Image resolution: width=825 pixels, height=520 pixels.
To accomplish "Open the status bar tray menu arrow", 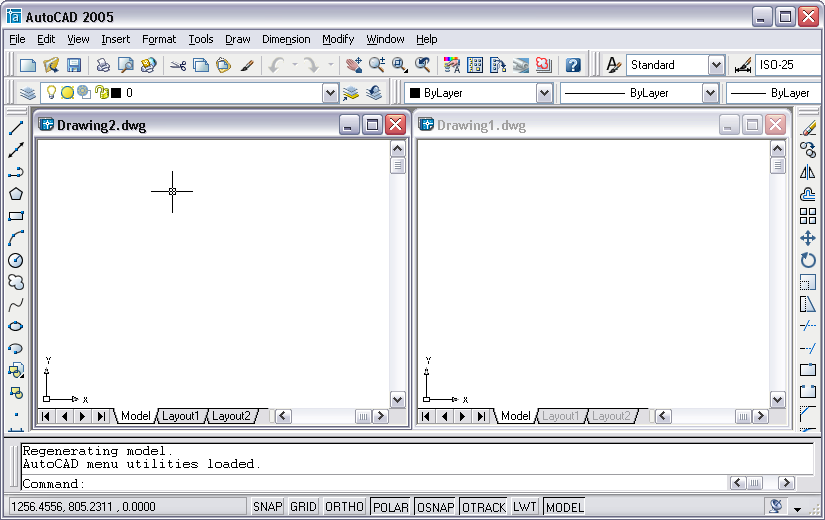I will click(798, 509).
